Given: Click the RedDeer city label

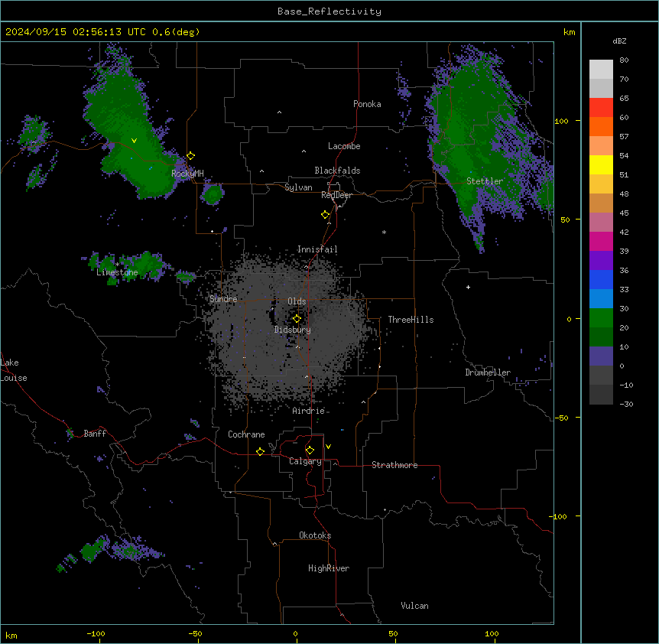Looking at the screenshot, I should tap(336, 195).
